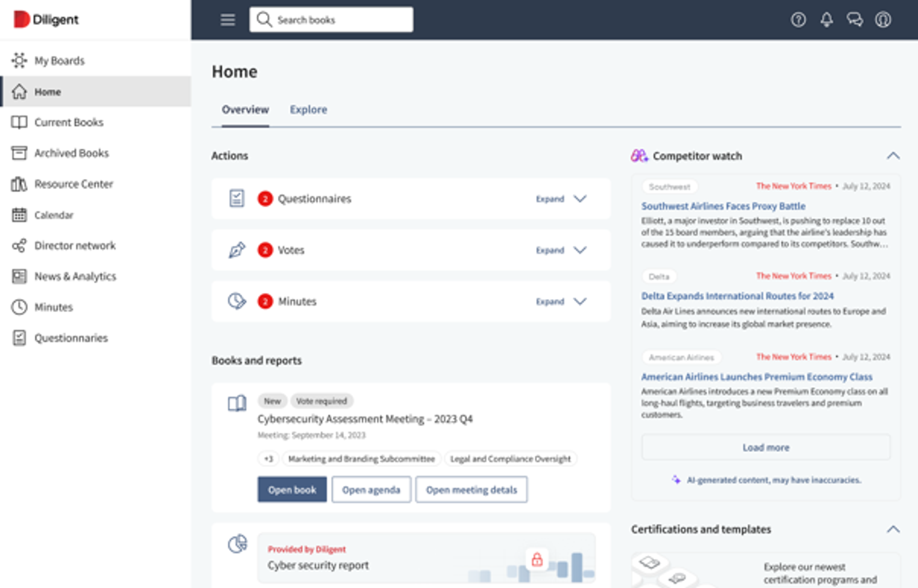Click the Questionnaries checklist icon in sidebar
This screenshot has width=918, height=588.
19,338
